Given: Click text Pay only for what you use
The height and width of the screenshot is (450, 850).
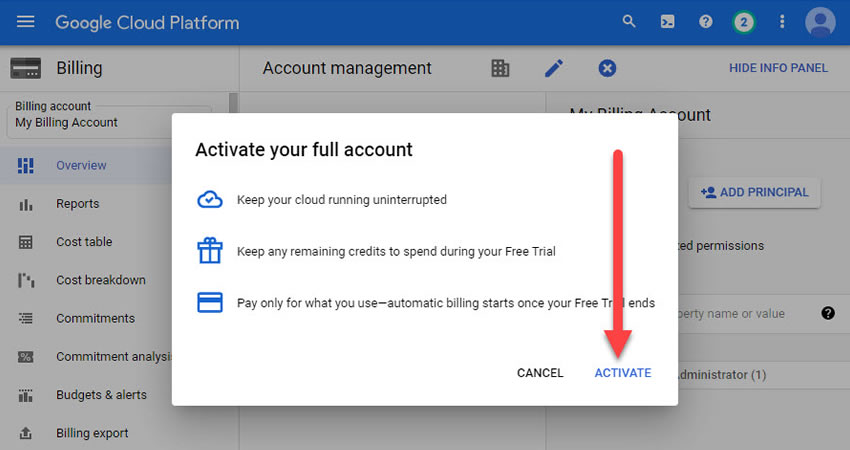Looking at the screenshot, I should pyautogui.click(x=446, y=303).
